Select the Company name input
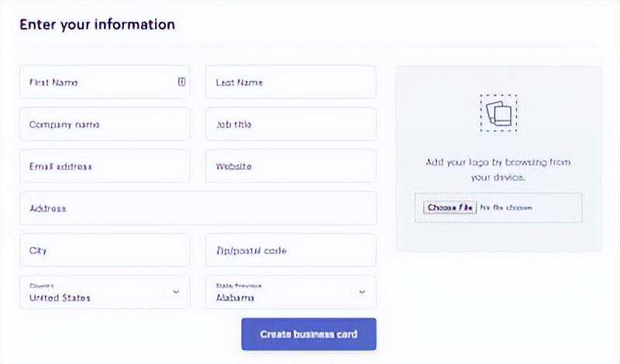 (x=105, y=124)
